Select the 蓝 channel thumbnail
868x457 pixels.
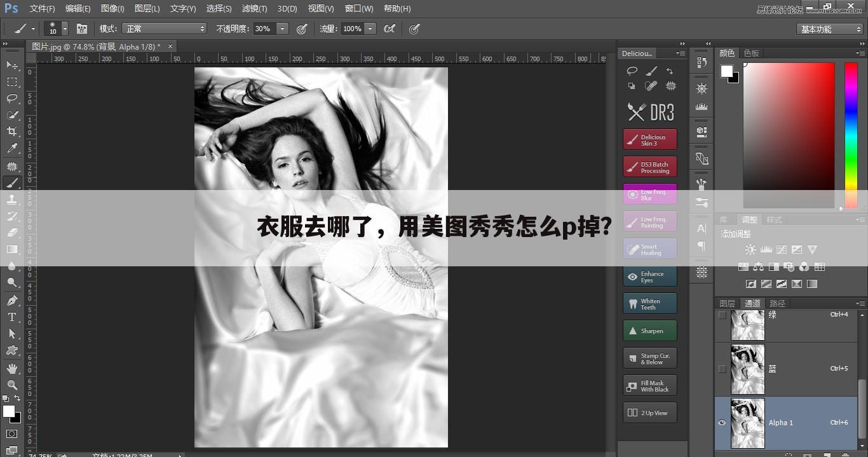click(x=748, y=369)
